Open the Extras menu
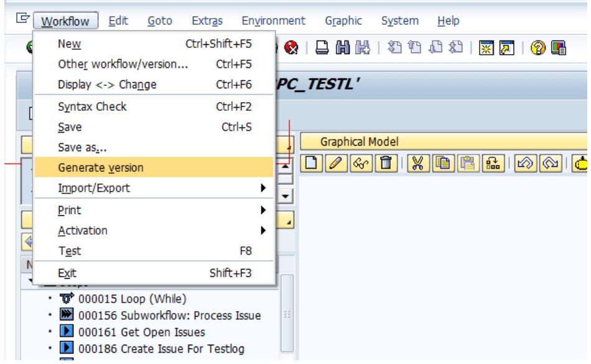Viewport: 591px width, 364px height. click(x=207, y=21)
